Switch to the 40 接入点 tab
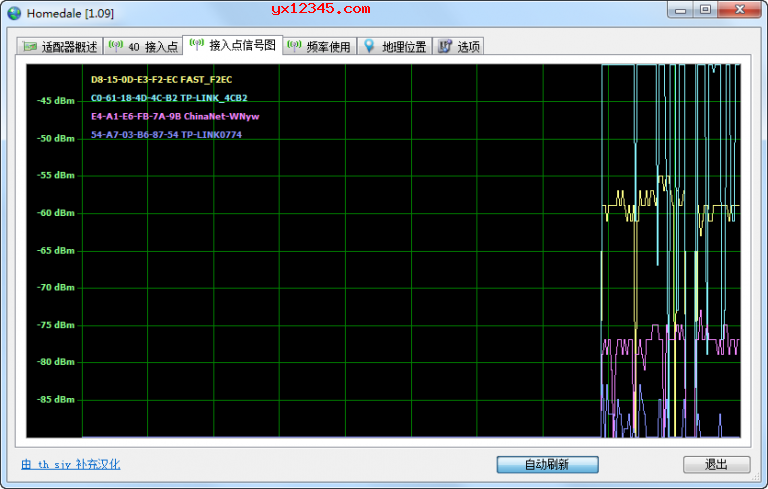768x489 pixels. click(x=143, y=46)
